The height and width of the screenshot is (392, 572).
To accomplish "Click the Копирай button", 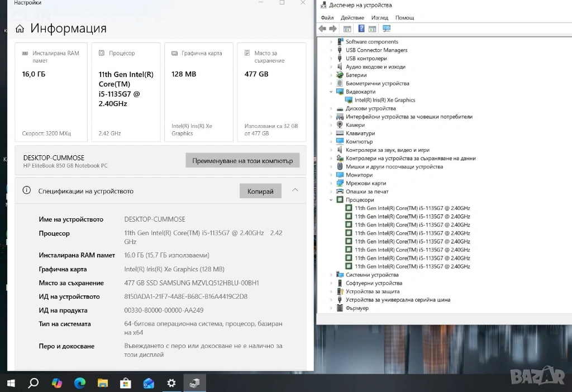I will point(260,191).
